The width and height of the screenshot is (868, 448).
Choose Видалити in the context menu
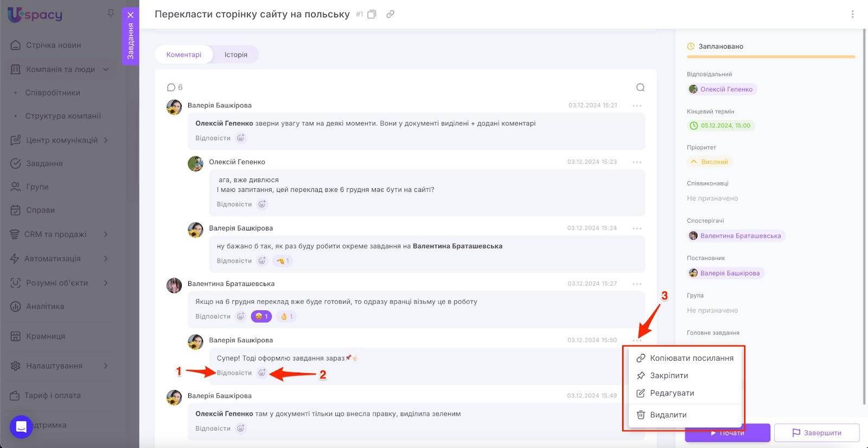(685, 415)
